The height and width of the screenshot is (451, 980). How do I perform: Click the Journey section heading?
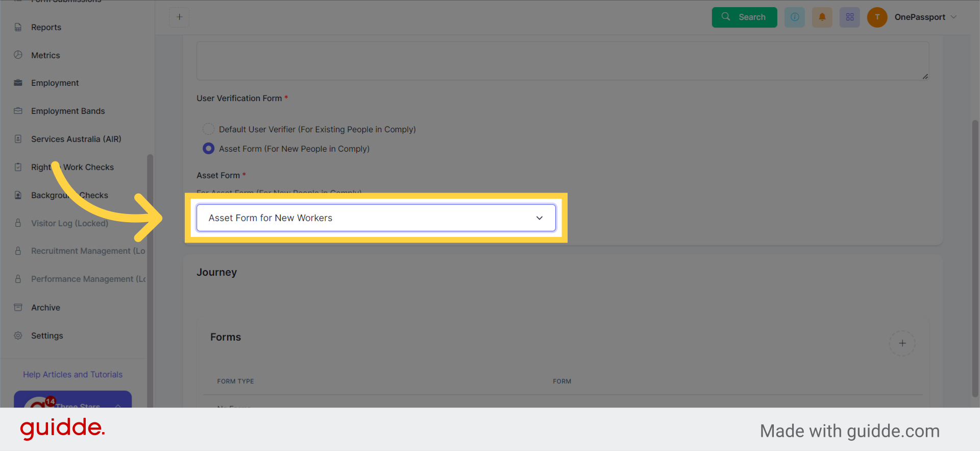coord(216,272)
